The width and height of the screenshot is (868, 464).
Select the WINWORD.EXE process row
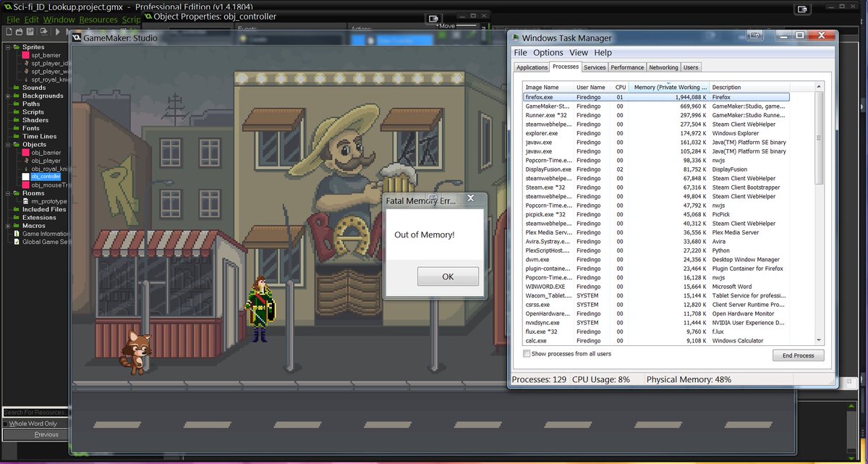pyautogui.click(x=656, y=287)
